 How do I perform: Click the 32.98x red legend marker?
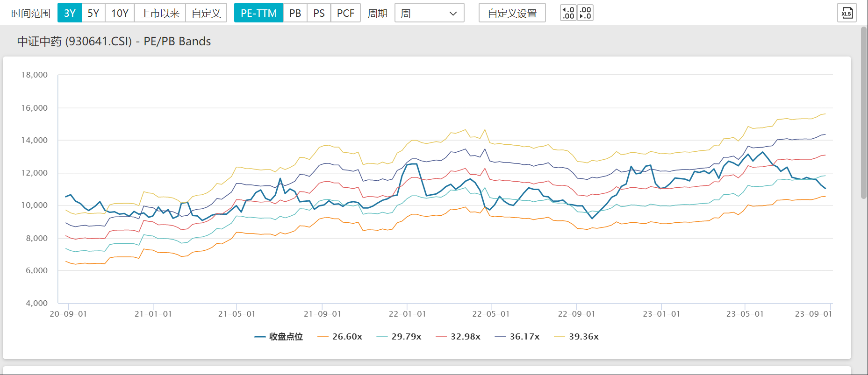441,337
